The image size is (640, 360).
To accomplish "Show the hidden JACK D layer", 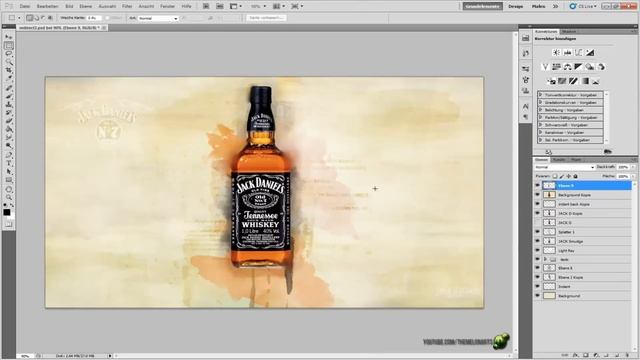I will 537,222.
